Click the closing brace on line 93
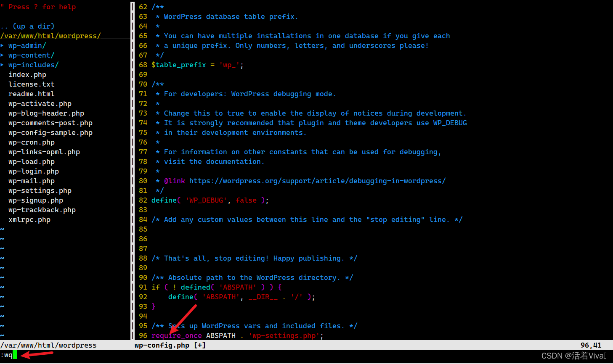This screenshot has height=364, width=613. pyautogui.click(x=154, y=306)
